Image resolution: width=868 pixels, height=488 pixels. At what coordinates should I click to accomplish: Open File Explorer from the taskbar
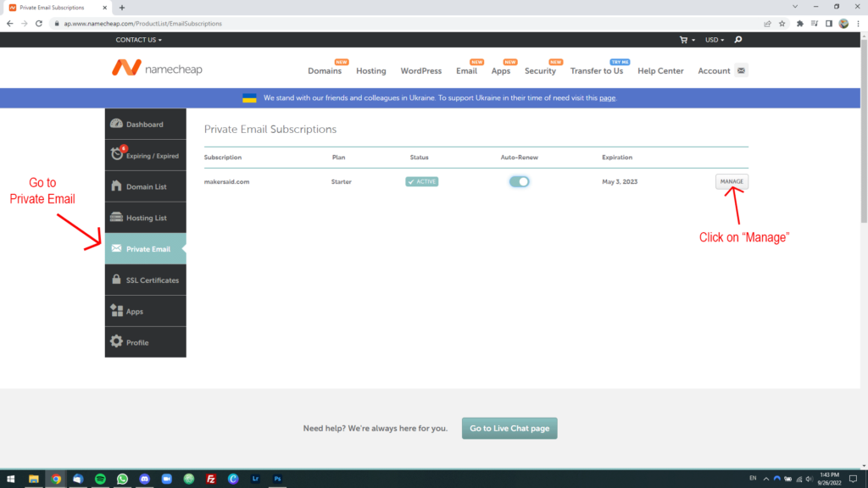click(34, 479)
